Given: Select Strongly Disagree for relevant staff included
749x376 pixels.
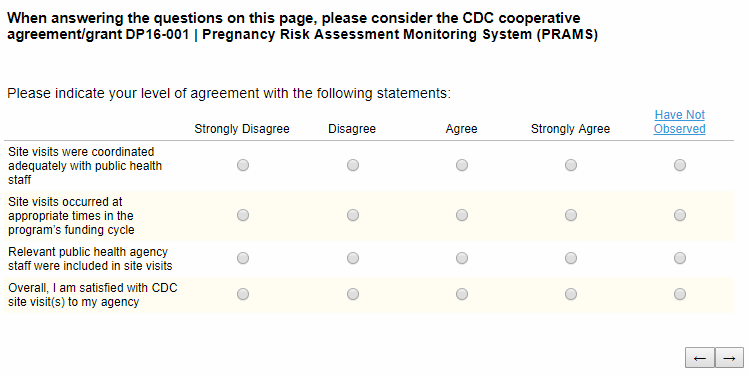Looking at the screenshot, I should pos(243,258).
